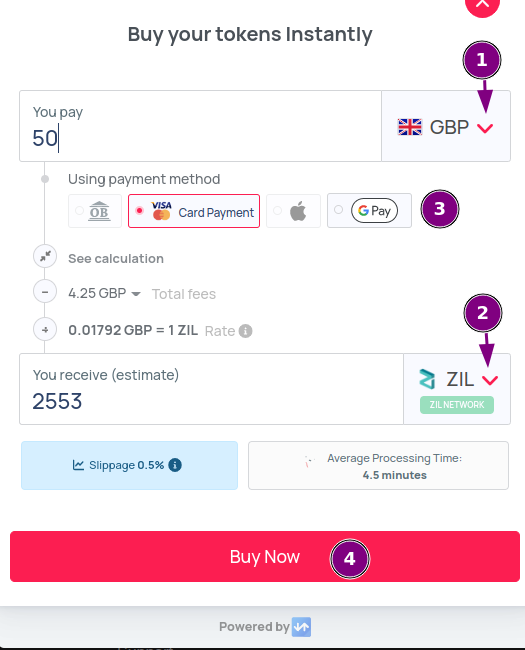This screenshot has width=525, height=650.
Task: Open the ZIL token dropdown
Action: coord(457,389)
